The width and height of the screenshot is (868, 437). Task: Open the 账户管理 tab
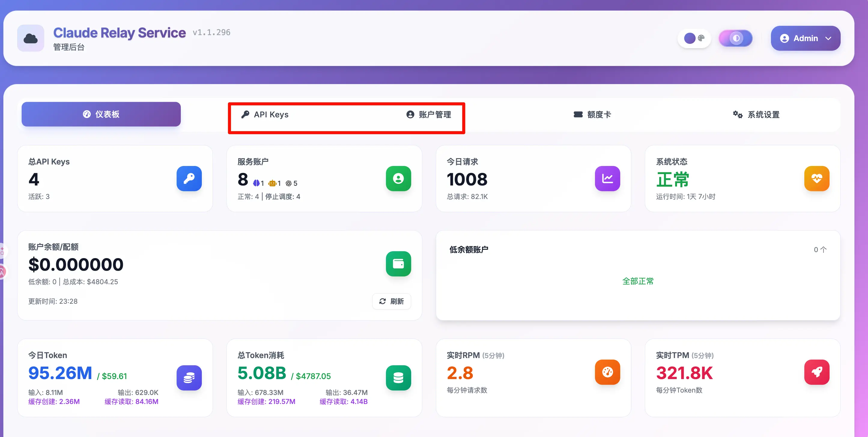pyautogui.click(x=429, y=114)
